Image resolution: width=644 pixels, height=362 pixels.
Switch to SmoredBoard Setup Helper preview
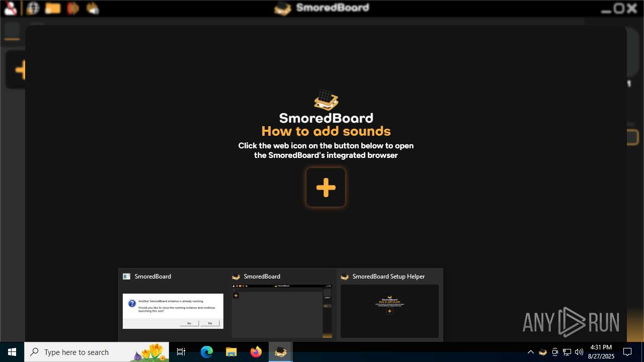tap(389, 305)
